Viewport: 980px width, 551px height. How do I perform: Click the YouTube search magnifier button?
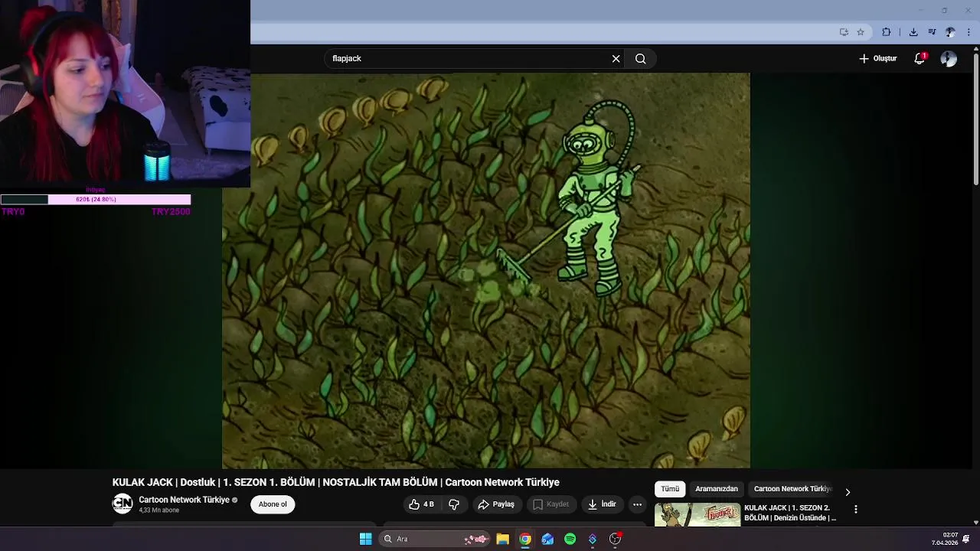[641, 58]
